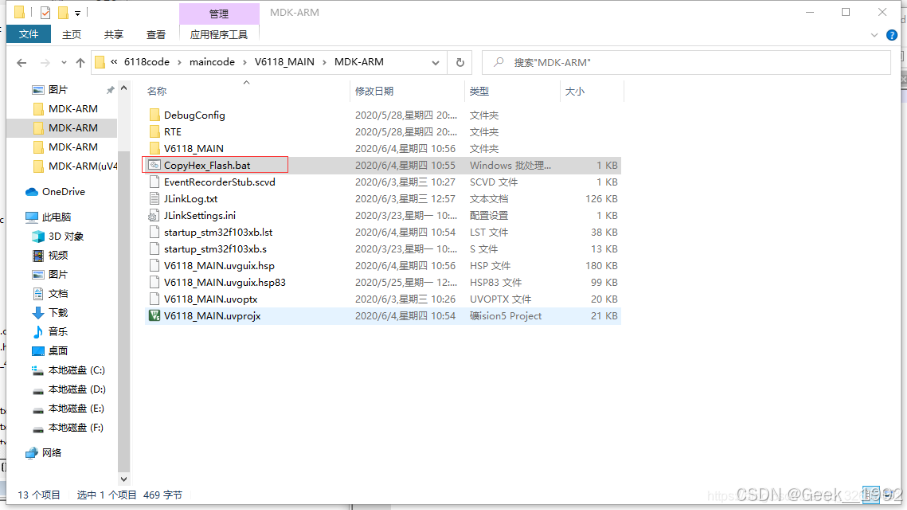
Task: Sort files by 名称 column header
Action: coord(157,91)
